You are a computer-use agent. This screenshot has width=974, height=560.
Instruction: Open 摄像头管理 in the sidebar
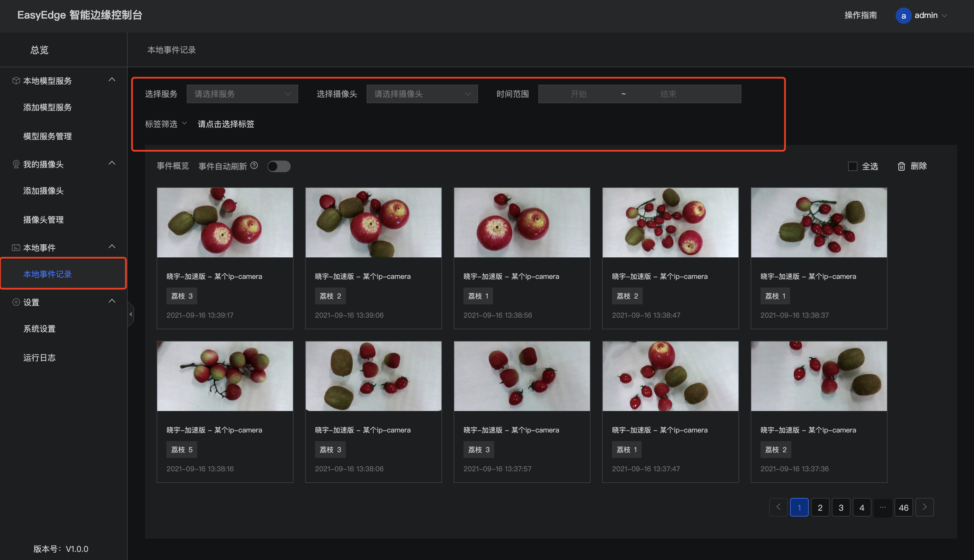43,220
